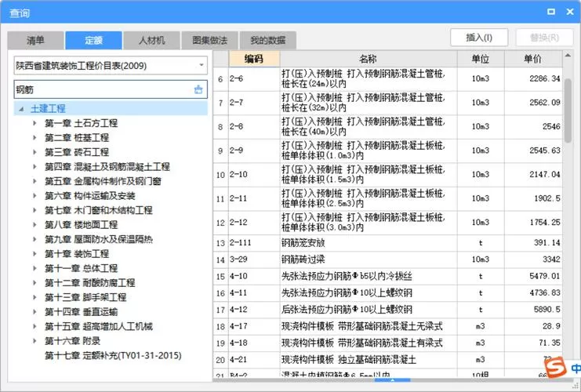Sort by the 编码 column header
This screenshot has width=581, height=392.
point(254,59)
